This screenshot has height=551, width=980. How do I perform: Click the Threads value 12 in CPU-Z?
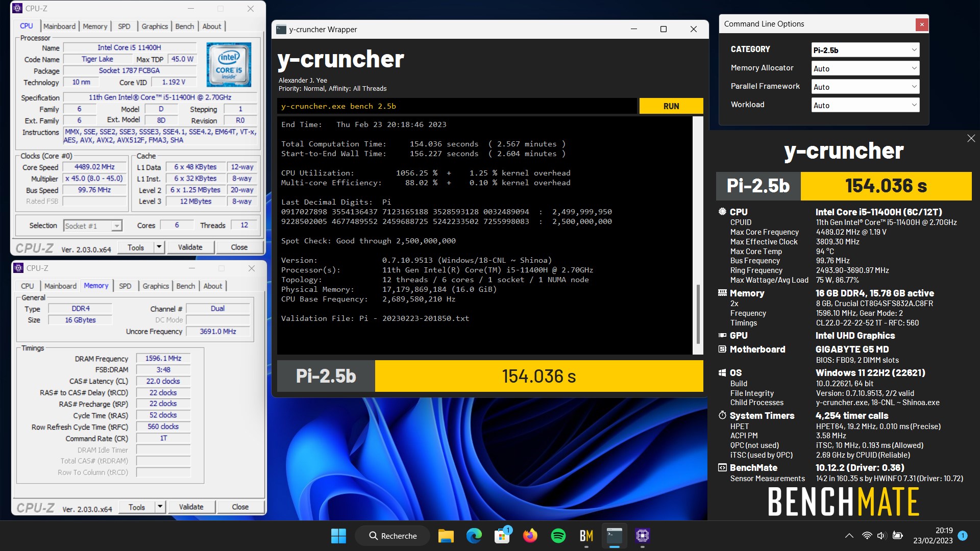pyautogui.click(x=244, y=225)
